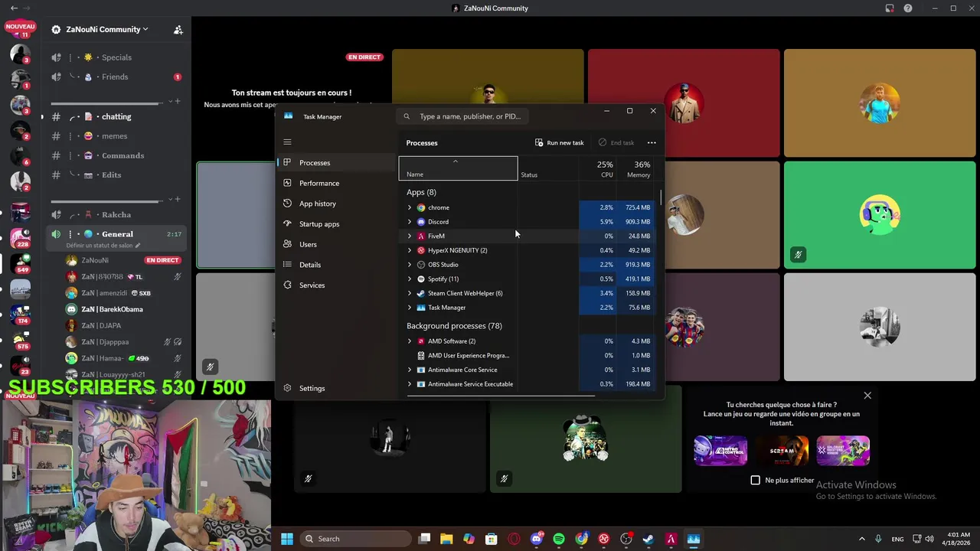This screenshot has width=980, height=551.
Task: Expand Steam Client WebHelper (6) group
Action: pos(410,293)
